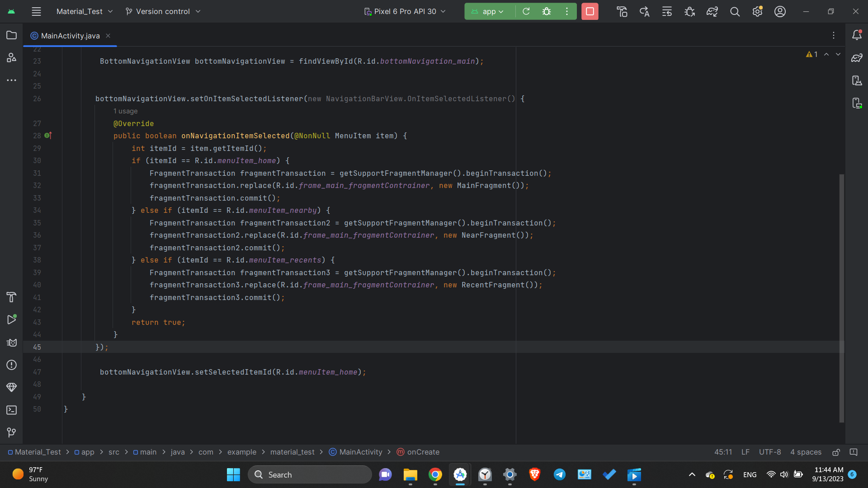Attach debugger to Android process
The image size is (868, 488).
pos(689,11)
